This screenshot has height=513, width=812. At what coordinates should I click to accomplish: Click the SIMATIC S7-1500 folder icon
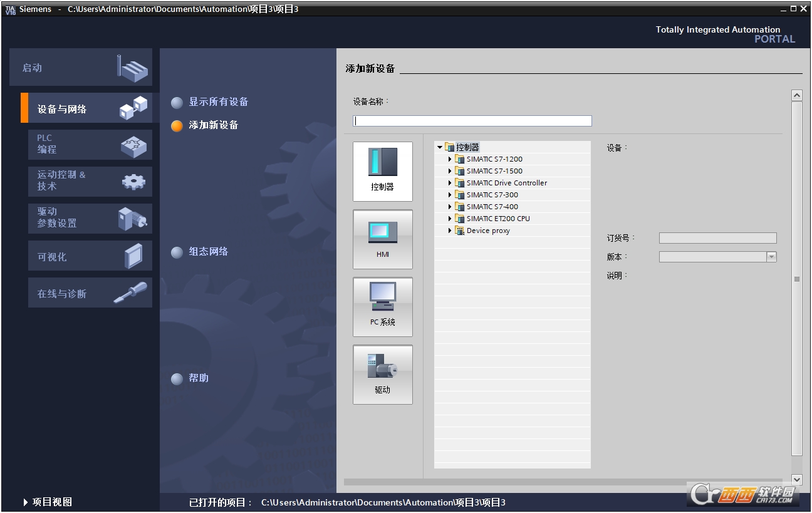tap(460, 171)
